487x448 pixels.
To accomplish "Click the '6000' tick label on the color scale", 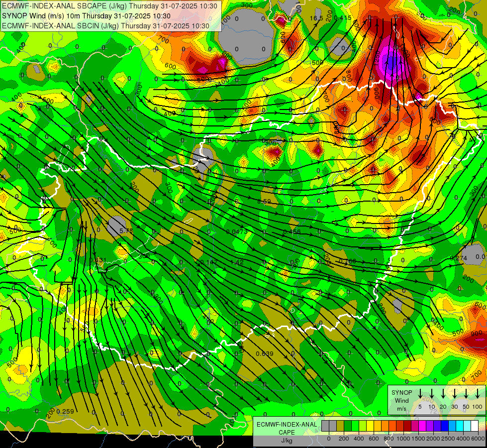I will (478, 439).
